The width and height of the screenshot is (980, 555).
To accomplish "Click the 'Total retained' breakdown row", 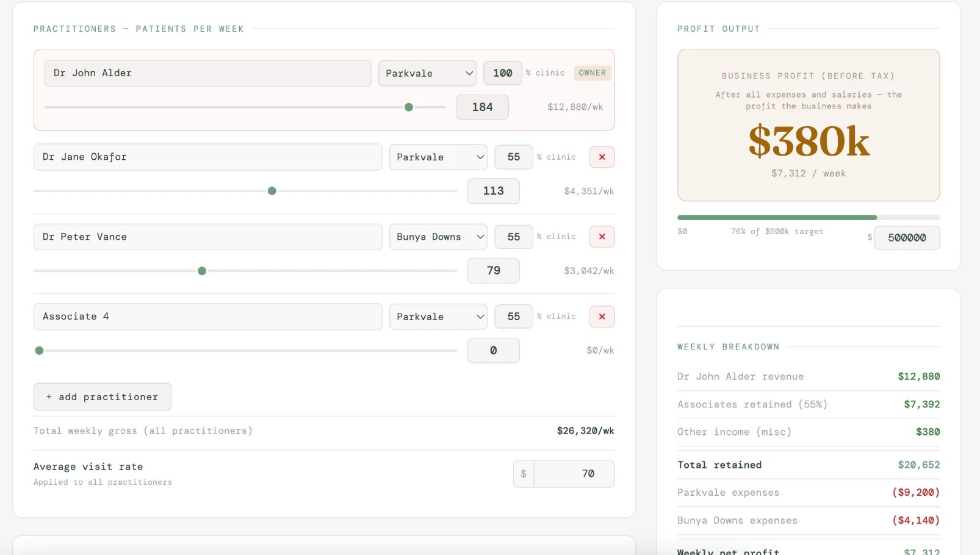I will (809, 465).
